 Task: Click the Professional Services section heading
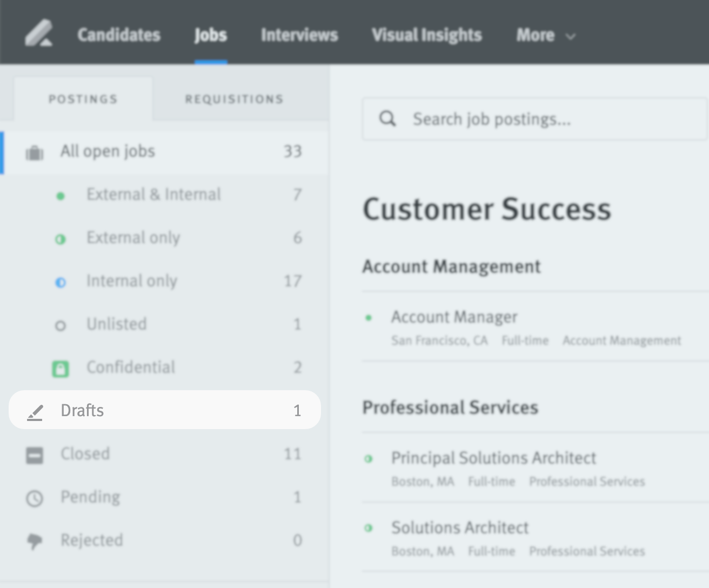[450, 407]
